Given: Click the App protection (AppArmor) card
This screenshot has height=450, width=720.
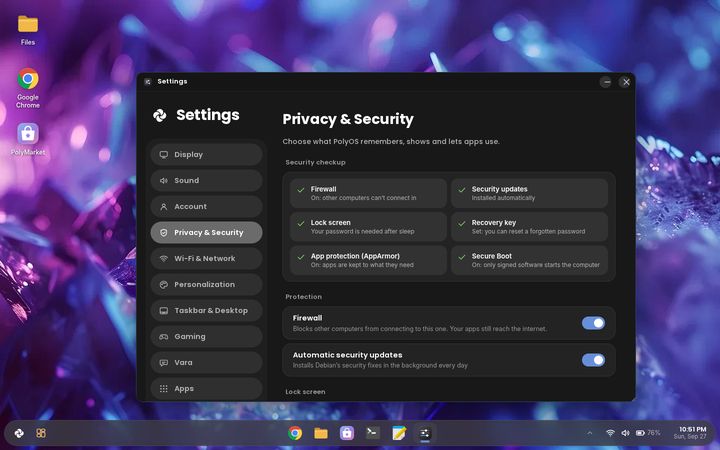Looking at the screenshot, I should click(x=368, y=260).
